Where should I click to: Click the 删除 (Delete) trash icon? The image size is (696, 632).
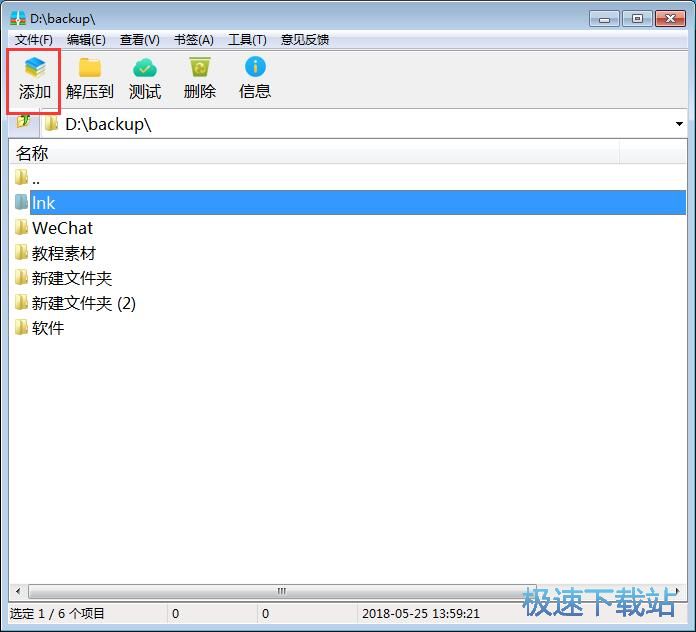(x=200, y=67)
